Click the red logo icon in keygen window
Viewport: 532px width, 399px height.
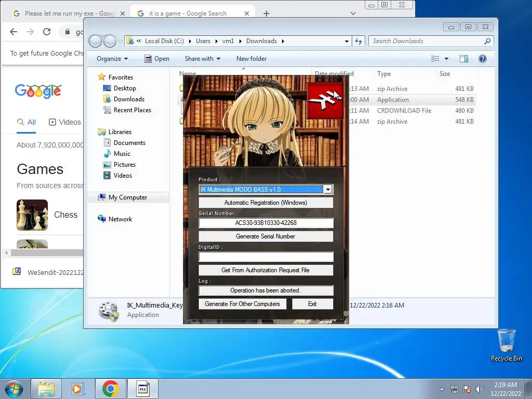(325, 100)
